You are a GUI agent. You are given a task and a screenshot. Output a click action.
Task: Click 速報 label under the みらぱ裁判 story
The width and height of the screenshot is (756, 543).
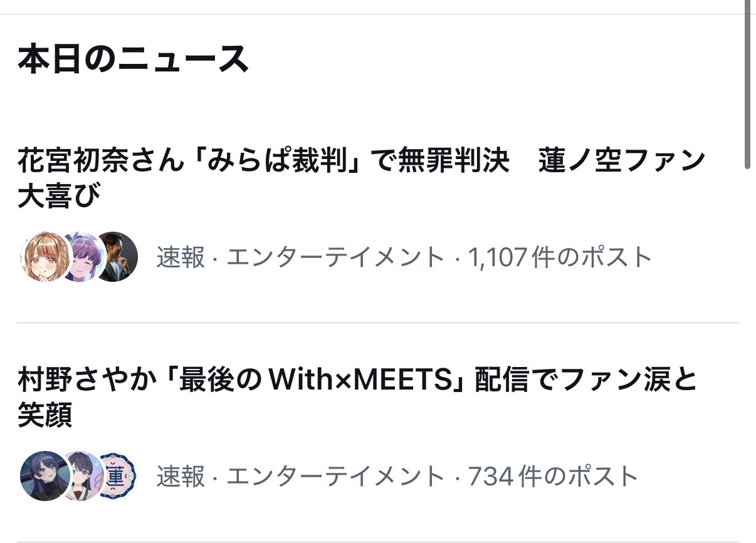tap(181, 257)
